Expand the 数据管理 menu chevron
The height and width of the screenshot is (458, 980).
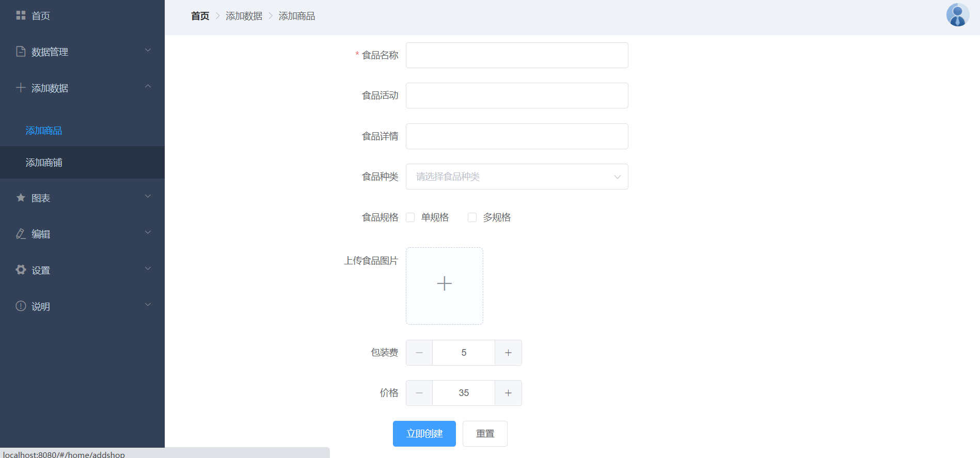click(148, 50)
